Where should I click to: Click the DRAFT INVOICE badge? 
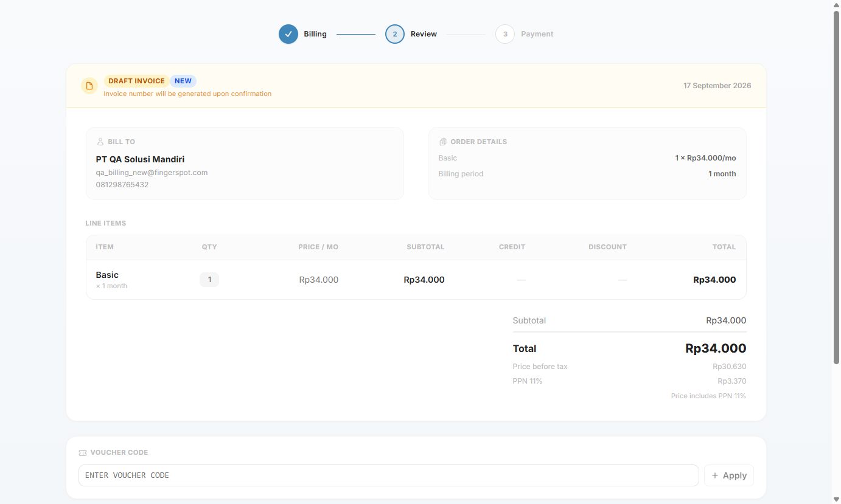tap(136, 81)
